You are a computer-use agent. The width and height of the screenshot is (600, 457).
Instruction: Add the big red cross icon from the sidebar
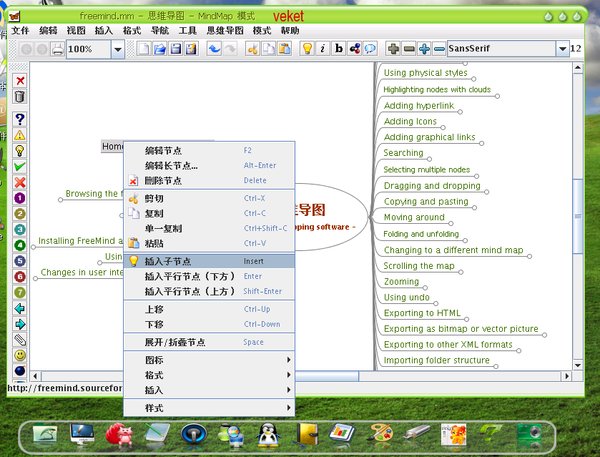[20, 182]
